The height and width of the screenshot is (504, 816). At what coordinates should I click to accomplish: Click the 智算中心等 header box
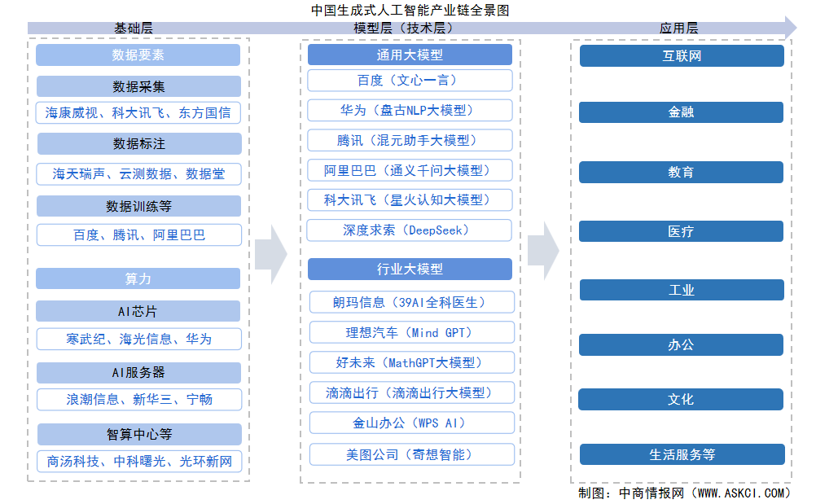click(138, 434)
